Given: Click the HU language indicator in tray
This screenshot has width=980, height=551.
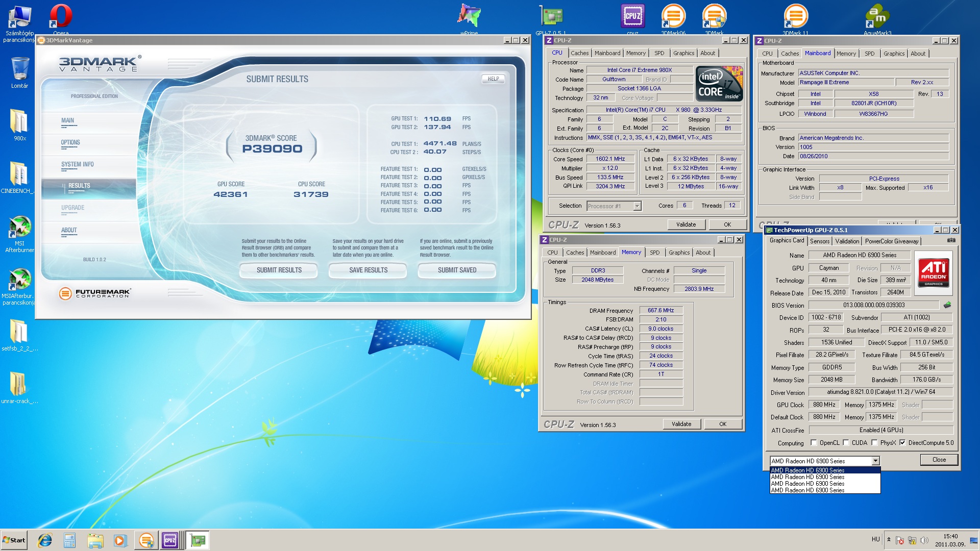Looking at the screenshot, I should [x=875, y=539].
